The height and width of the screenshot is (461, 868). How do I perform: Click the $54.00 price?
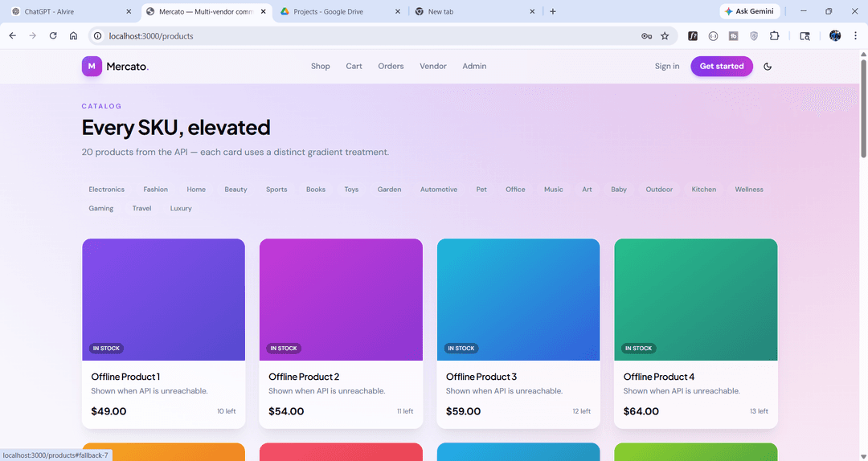tap(286, 411)
